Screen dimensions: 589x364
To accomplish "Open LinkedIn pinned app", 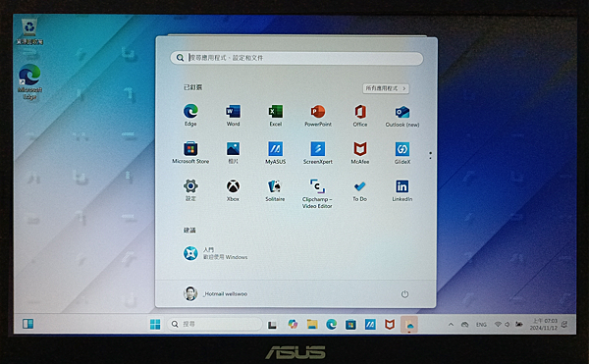I will [x=402, y=189].
